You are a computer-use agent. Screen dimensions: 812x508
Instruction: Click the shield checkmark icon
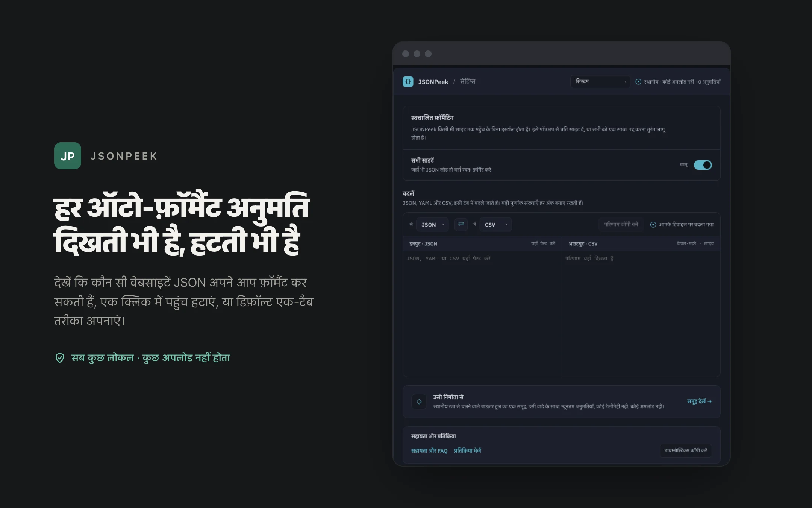[x=60, y=358]
